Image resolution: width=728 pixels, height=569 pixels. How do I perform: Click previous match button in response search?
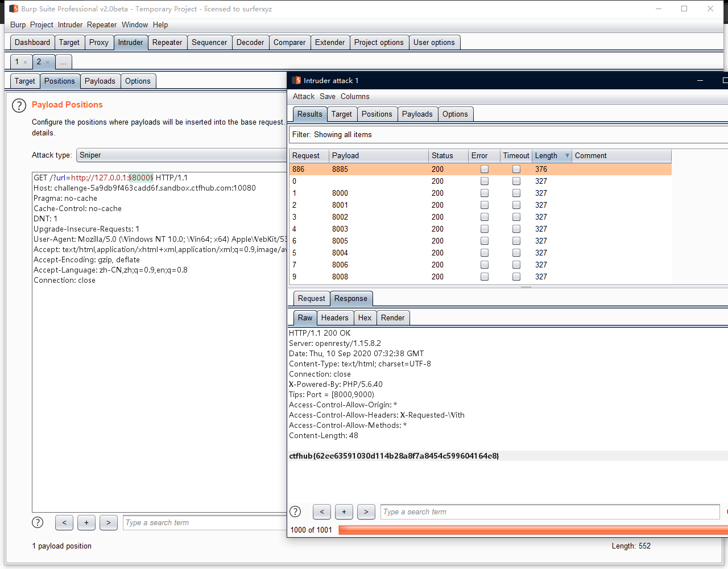click(x=322, y=512)
